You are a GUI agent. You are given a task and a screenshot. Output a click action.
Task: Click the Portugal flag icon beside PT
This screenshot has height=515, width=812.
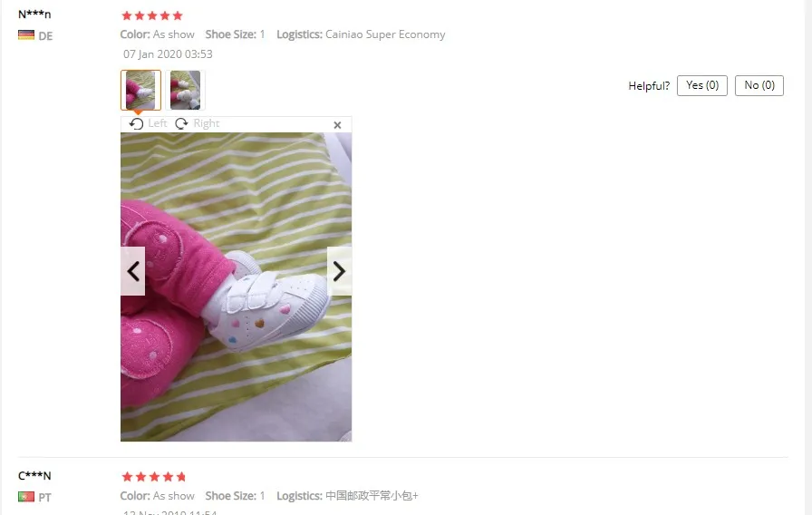(26, 497)
